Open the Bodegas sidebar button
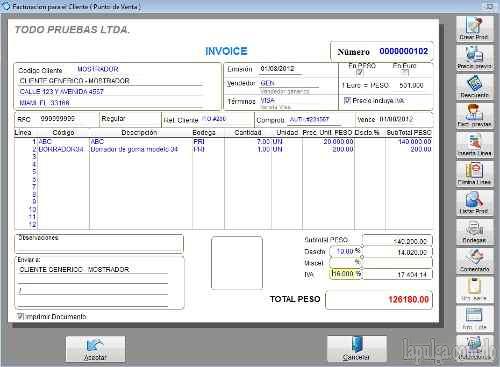The width and height of the screenshot is (500, 367). (475, 232)
